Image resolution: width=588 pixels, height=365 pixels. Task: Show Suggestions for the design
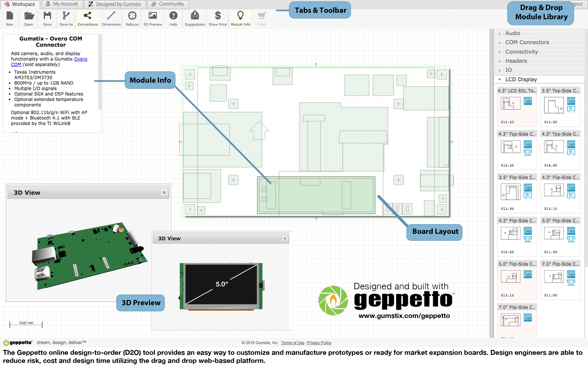pyautogui.click(x=195, y=19)
